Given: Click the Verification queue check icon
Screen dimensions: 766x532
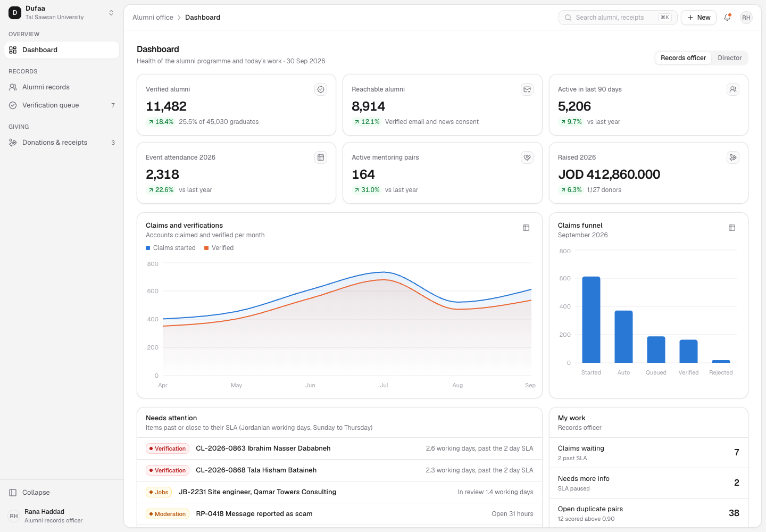Looking at the screenshot, I should [13, 105].
